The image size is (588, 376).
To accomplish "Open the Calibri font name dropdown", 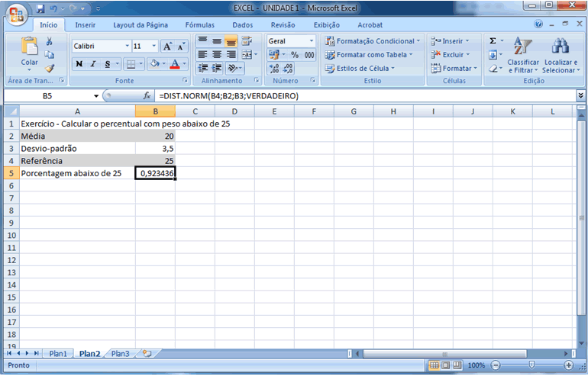I will 125,47.
